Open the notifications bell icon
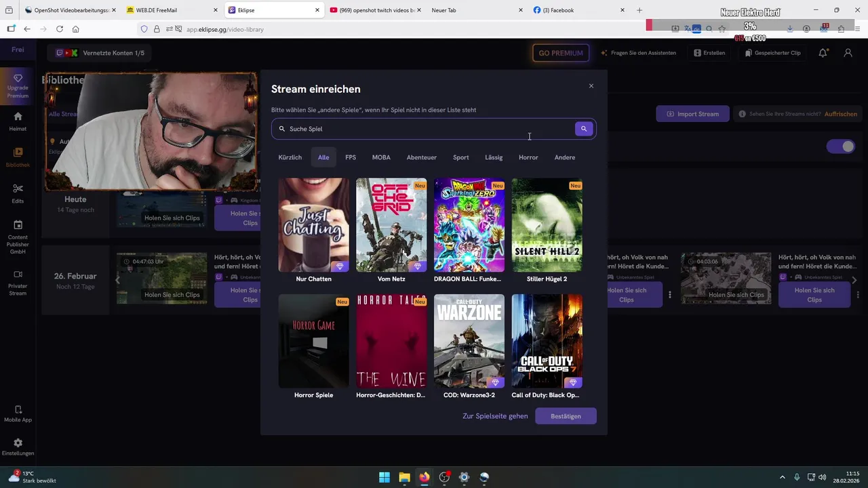The image size is (868, 488). [823, 53]
